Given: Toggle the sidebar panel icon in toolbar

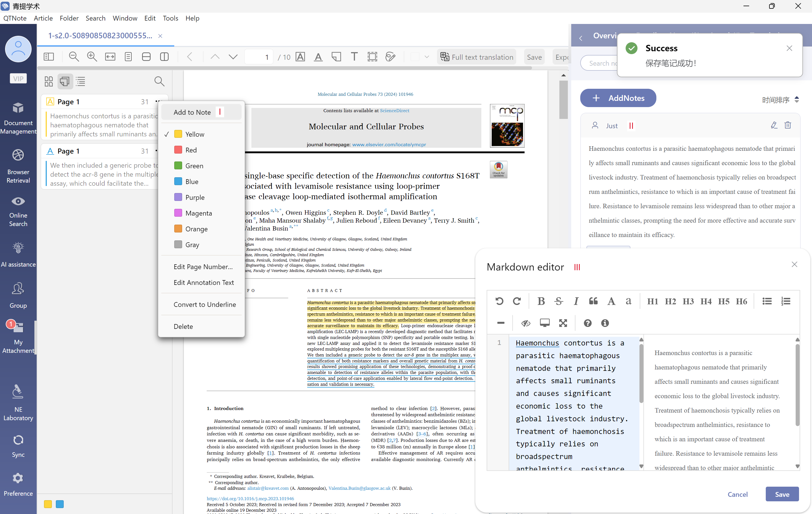Looking at the screenshot, I should 48,57.
